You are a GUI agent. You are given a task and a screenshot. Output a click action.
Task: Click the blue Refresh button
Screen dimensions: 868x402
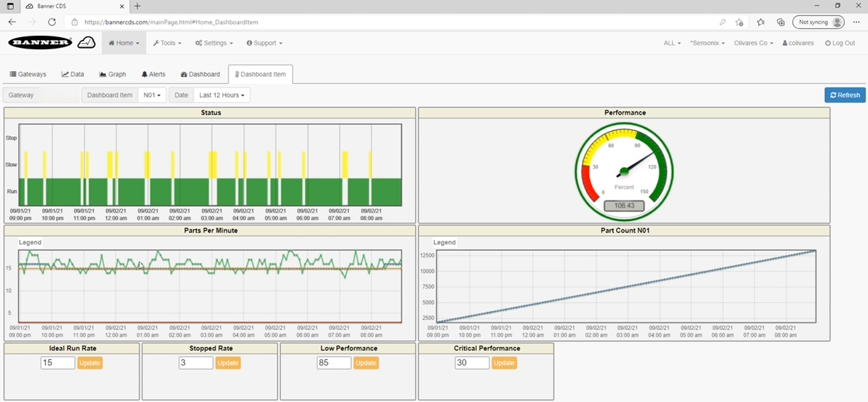coord(845,95)
